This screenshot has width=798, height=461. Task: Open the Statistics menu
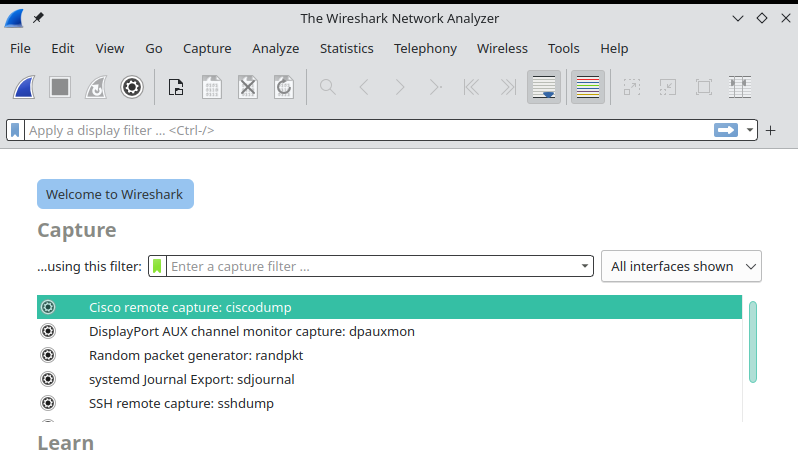pos(347,48)
